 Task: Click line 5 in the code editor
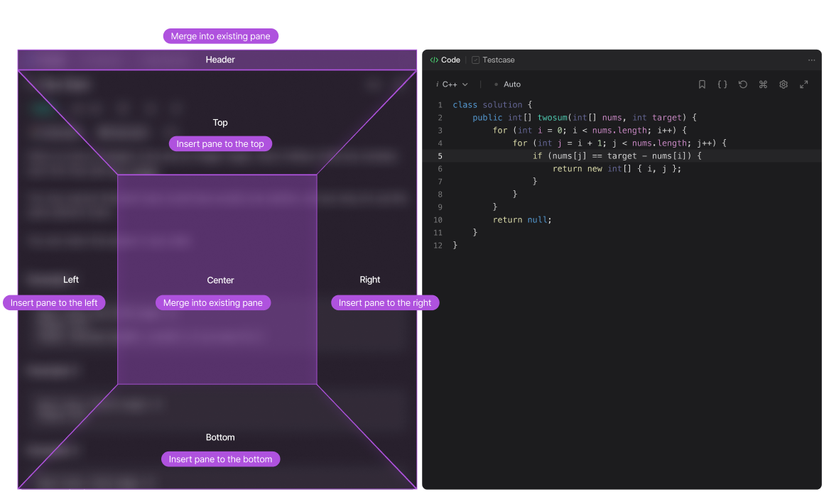(617, 156)
